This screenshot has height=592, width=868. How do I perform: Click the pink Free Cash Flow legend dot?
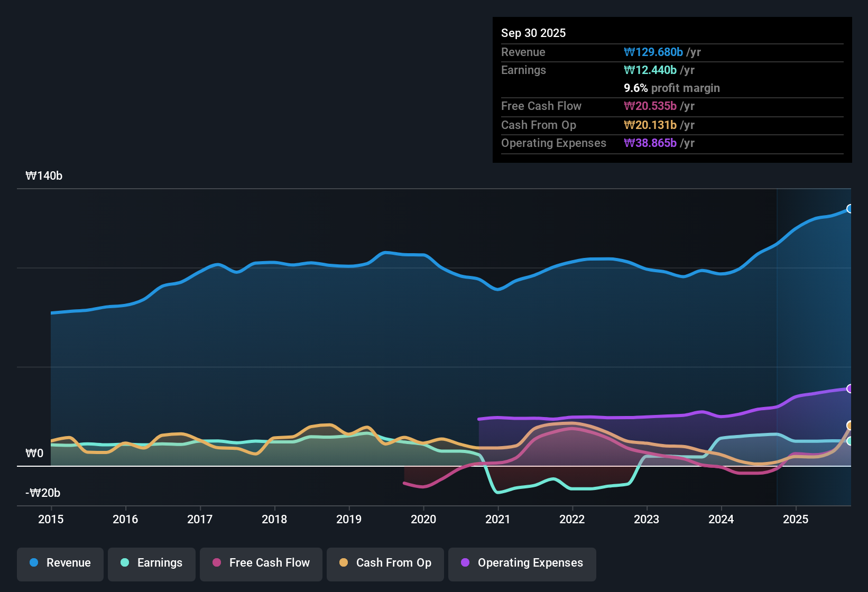point(216,563)
